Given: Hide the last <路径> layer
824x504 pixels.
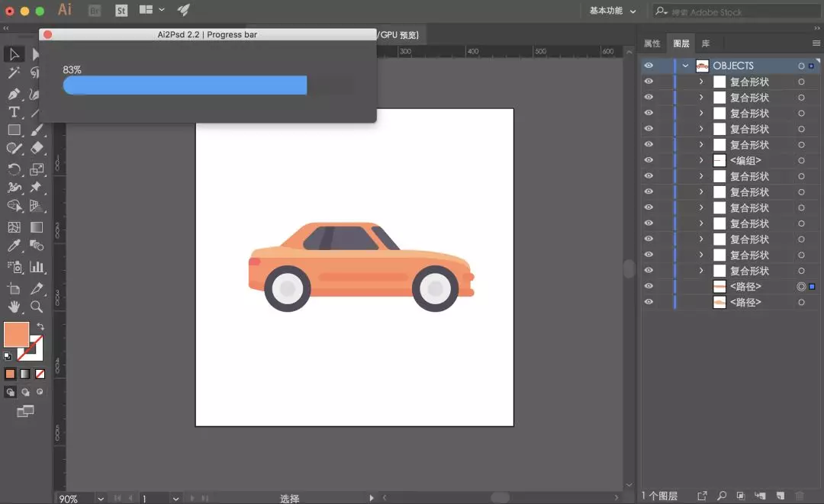Looking at the screenshot, I should point(649,302).
